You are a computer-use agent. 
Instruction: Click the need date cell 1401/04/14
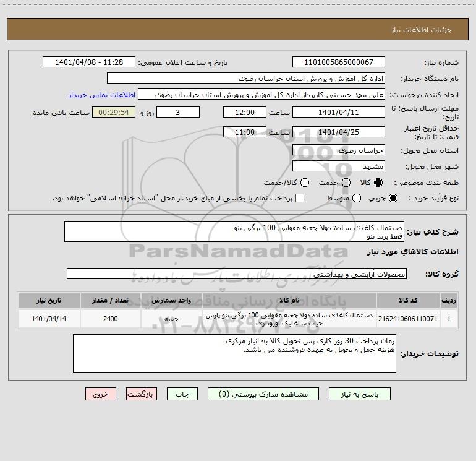(49, 319)
